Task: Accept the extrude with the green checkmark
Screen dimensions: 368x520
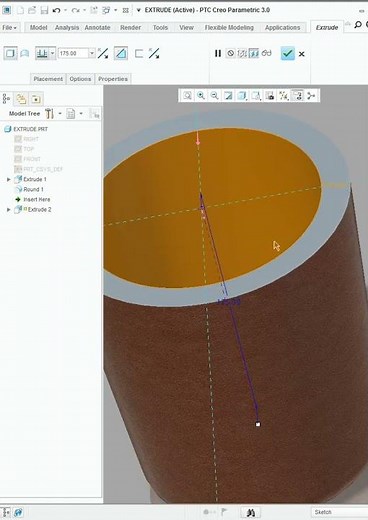Action: 287,54
